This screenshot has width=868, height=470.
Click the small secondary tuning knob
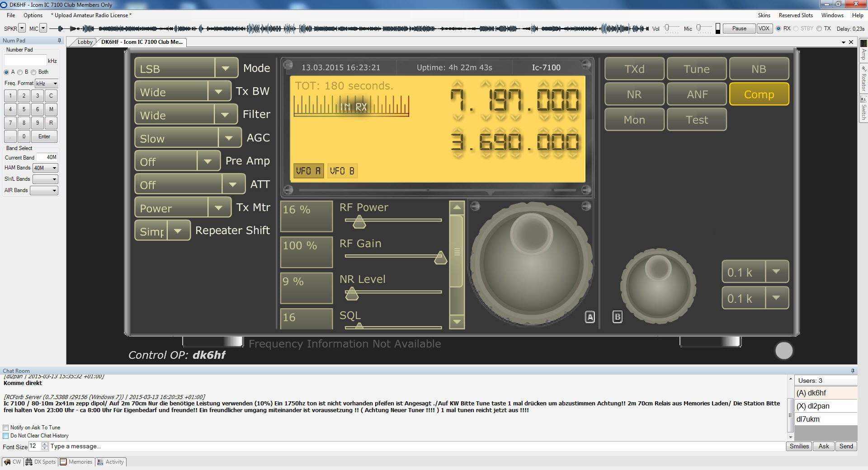tap(658, 286)
